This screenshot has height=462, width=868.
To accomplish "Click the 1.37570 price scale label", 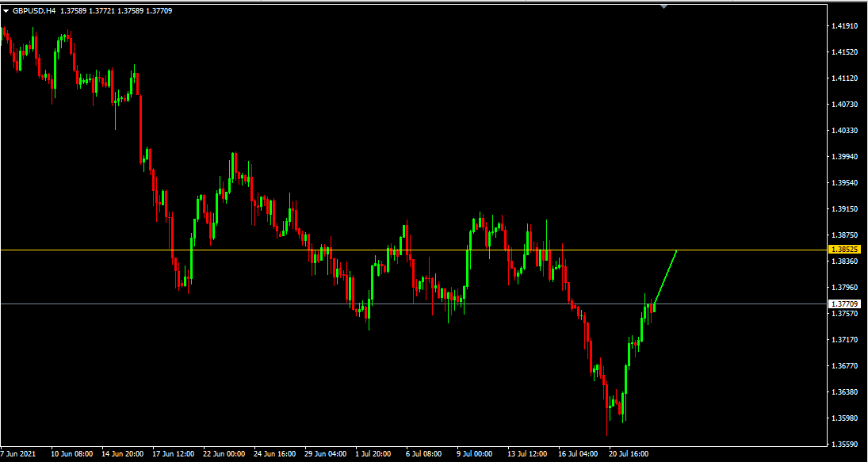I will point(845,313).
